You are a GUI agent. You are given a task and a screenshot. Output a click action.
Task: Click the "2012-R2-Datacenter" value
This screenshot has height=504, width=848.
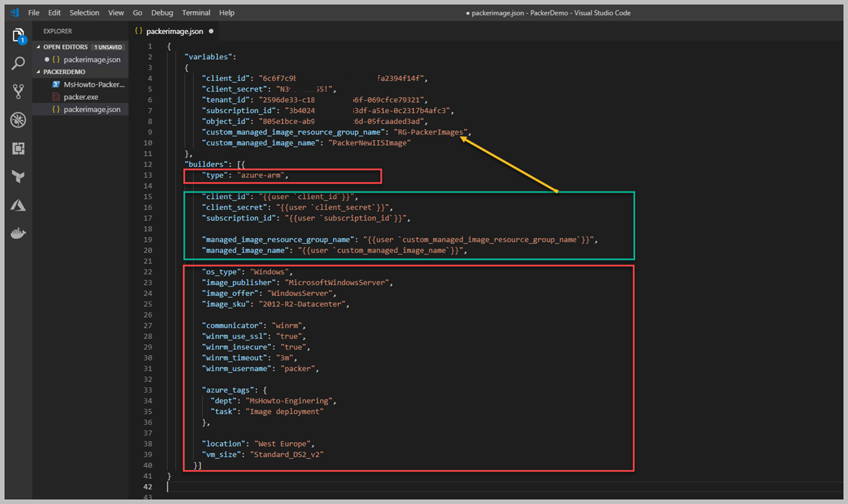pos(303,304)
